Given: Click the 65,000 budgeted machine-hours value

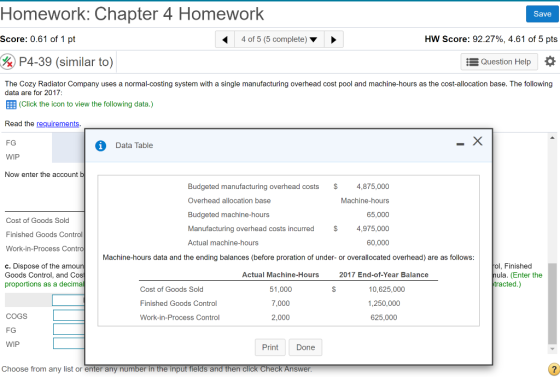Looking at the screenshot, I should (378, 215).
